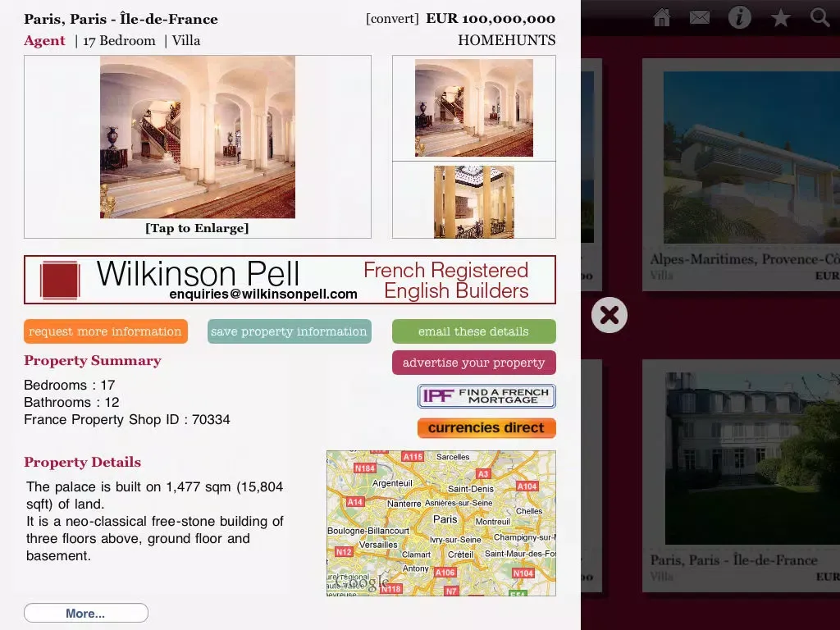Click email these details button
840x630 pixels.
(474, 331)
